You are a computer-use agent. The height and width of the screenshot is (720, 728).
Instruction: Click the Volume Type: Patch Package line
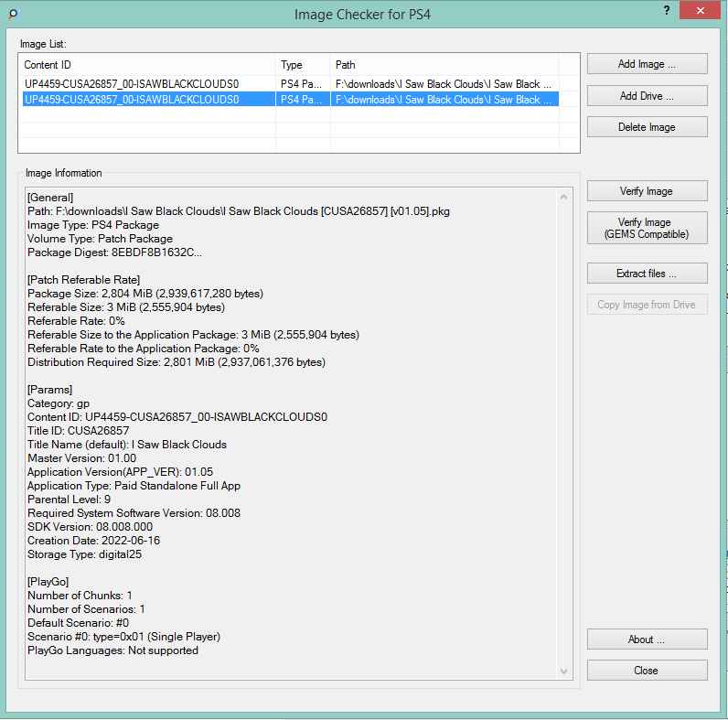[101, 239]
